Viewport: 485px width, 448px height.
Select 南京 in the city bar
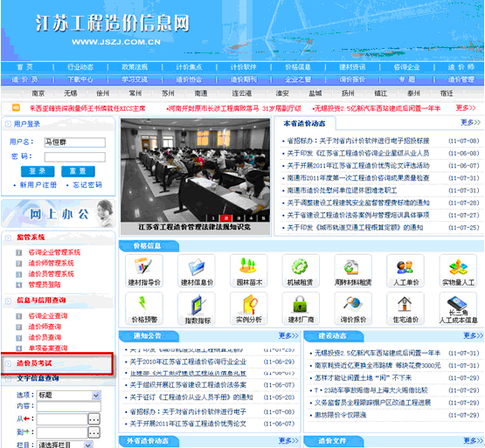click(38, 93)
